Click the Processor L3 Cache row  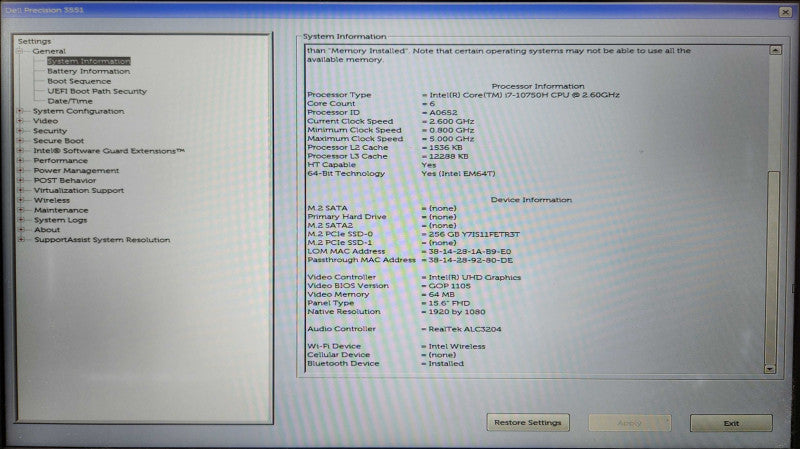[388, 156]
